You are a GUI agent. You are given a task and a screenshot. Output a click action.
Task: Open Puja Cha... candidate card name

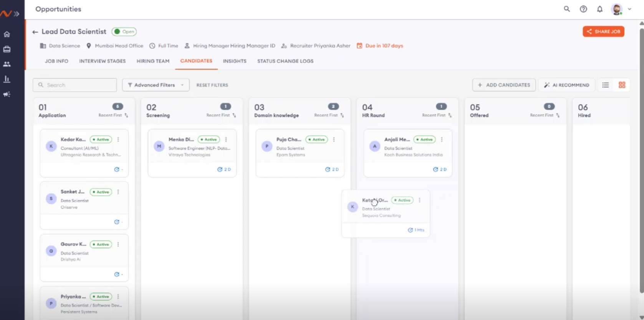(289, 139)
